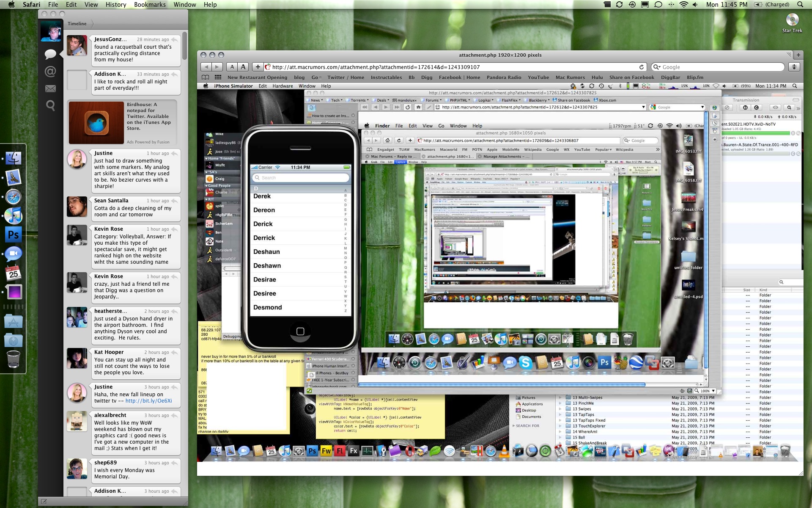Create a new tab in Safari's tab bar
Screen dimensions: 812x508
click(x=798, y=55)
